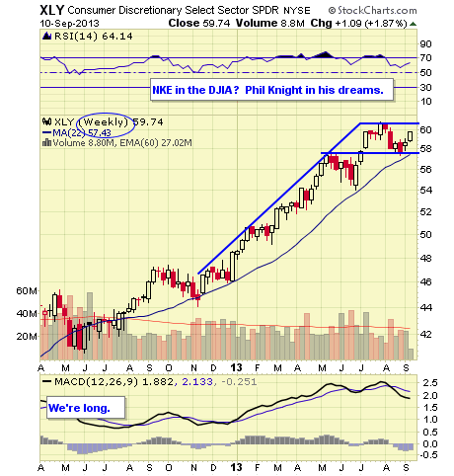Click the MACD value 1.882
Image resolution: width=454 pixels, height=476 pixels.
pos(158,382)
